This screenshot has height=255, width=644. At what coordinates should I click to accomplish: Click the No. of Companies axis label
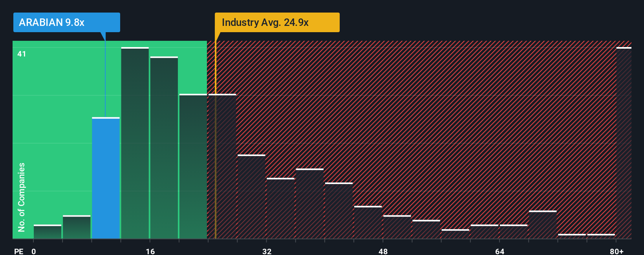tap(22, 197)
